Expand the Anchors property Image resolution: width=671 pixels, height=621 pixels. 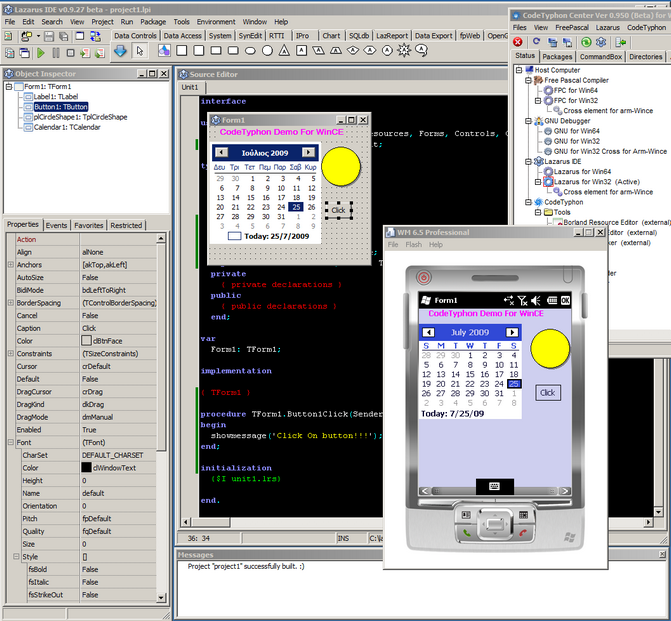[x=11, y=265]
